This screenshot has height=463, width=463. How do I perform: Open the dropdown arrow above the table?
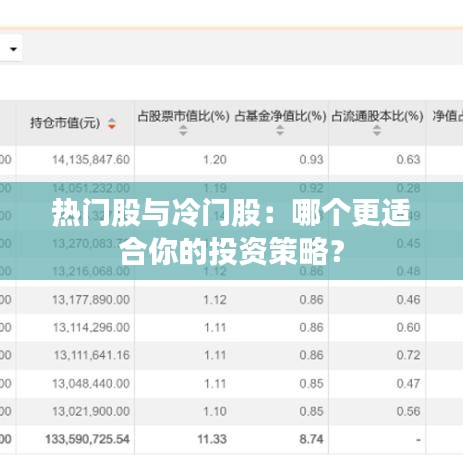pyautogui.click(x=13, y=49)
